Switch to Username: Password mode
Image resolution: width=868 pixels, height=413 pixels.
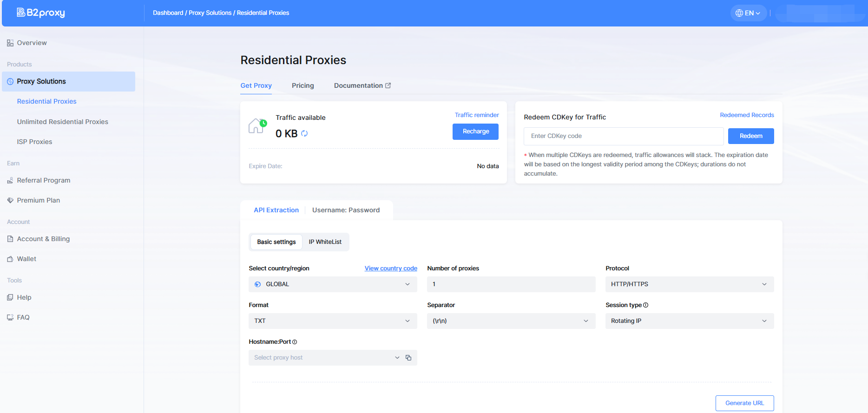tap(346, 210)
